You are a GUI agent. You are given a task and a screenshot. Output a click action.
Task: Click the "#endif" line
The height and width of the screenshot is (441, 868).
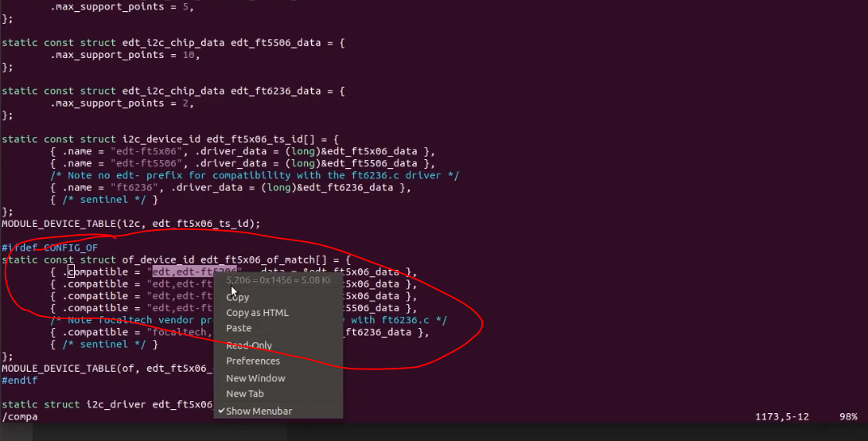click(x=19, y=381)
